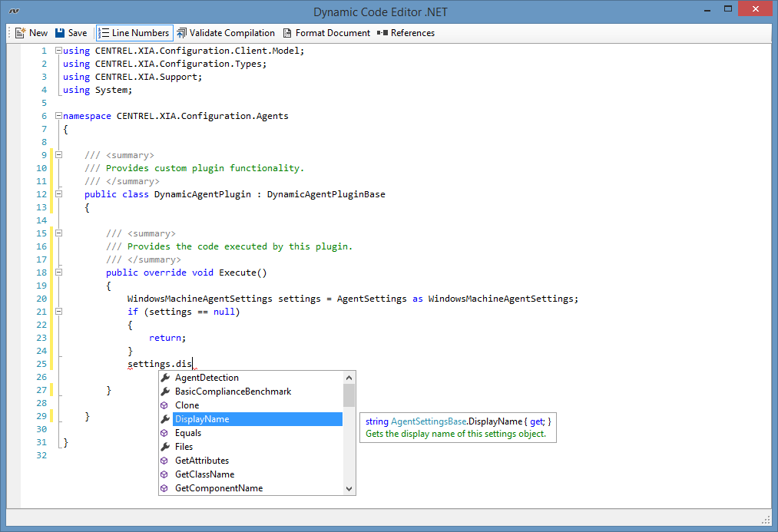Collapse the summary comment at line 15
Screen dimensions: 778x532
pos(58,233)
